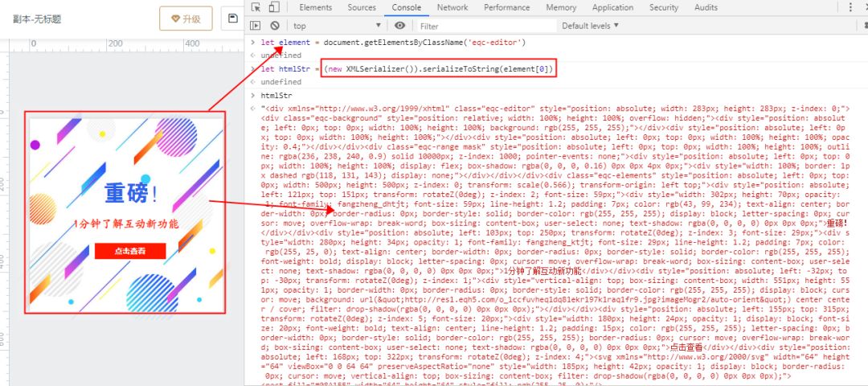Open the Application tab
This screenshot has width=868, height=386.
point(612,7)
